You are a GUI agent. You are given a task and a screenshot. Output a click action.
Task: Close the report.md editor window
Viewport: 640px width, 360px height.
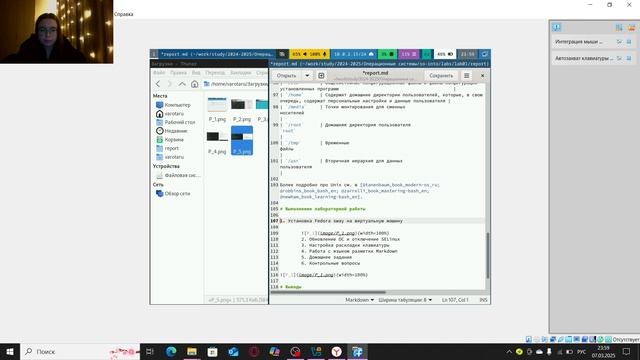[482, 76]
